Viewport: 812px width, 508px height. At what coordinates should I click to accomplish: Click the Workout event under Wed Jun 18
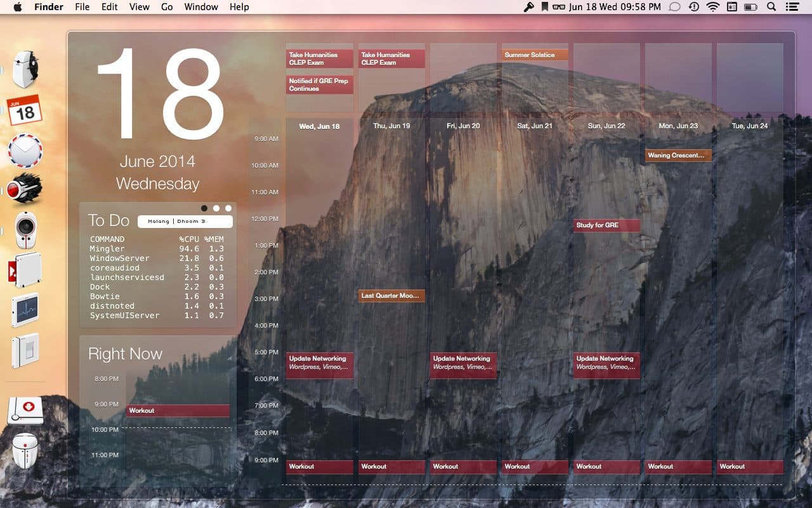(319, 466)
